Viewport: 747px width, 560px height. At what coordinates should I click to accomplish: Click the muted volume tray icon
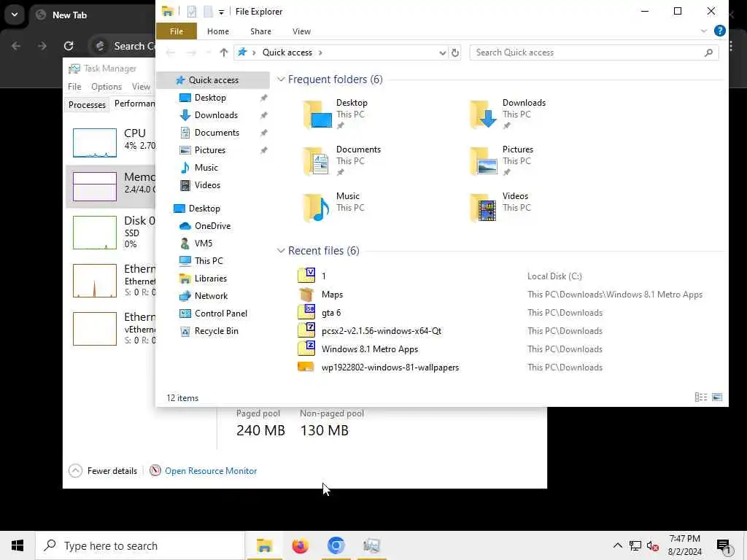652,545
